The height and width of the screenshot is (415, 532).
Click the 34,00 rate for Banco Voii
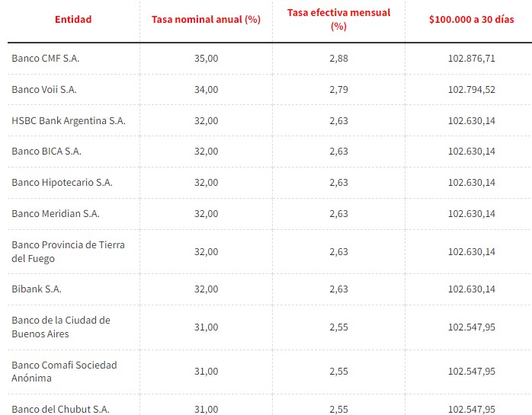click(x=206, y=90)
